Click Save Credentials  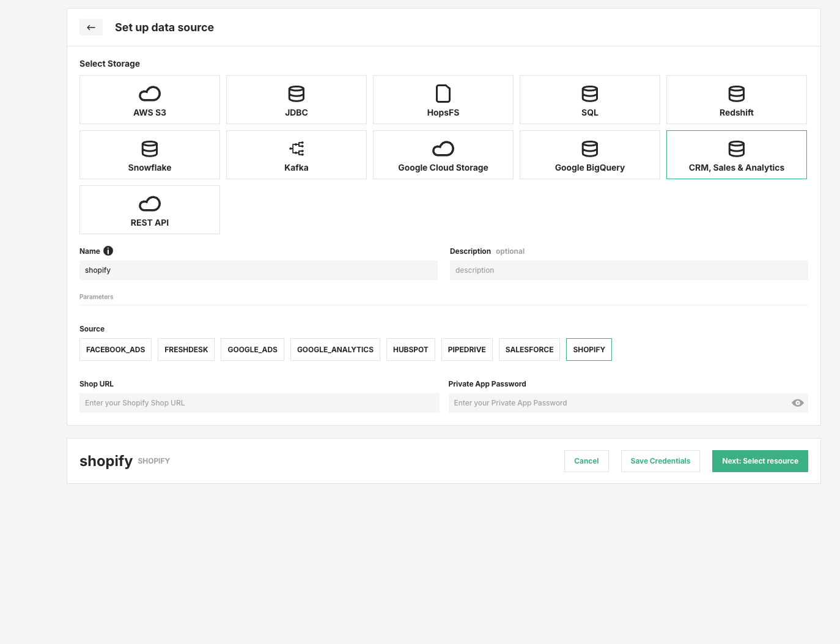(x=660, y=461)
